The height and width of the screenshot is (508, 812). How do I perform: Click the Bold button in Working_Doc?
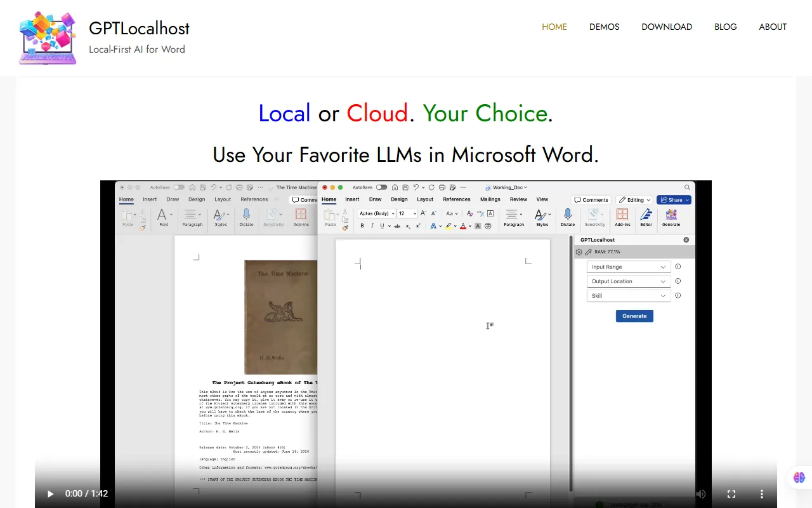point(362,225)
